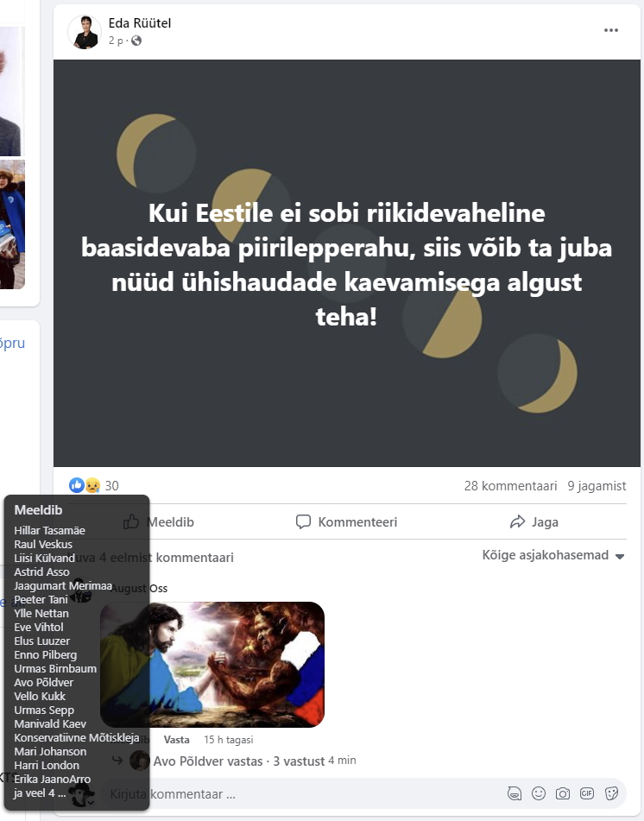Screen dimensions: 644x821
Task: Expand Avo Põldver's 3 replies
Action: click(239, 761)
